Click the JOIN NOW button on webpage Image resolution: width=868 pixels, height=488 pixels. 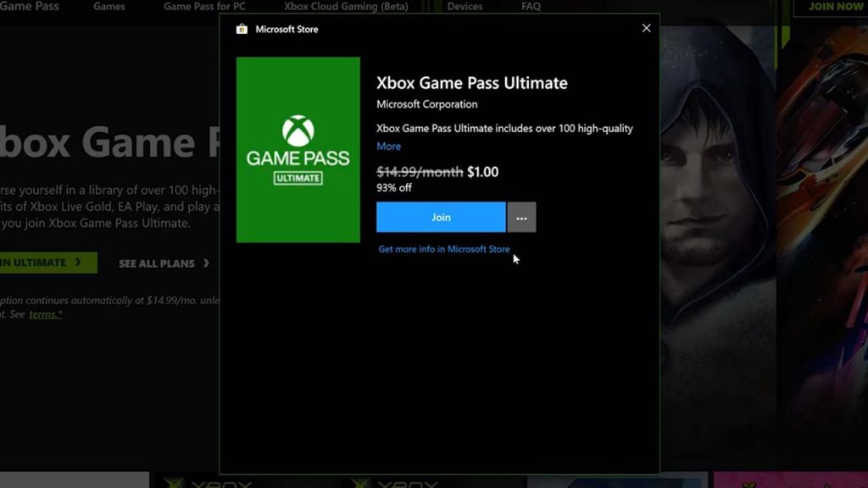(x=832, y=7)
